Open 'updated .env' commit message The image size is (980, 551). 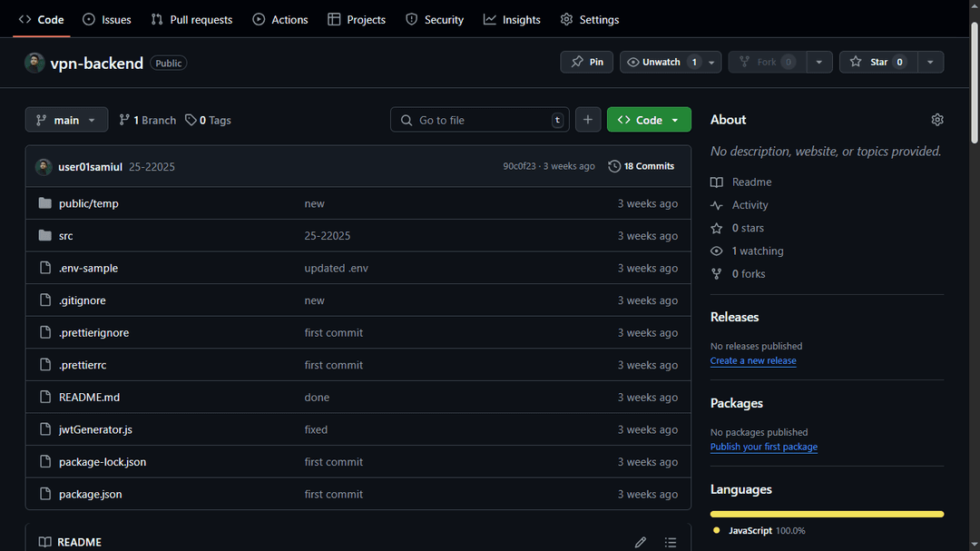click(337, 268)
